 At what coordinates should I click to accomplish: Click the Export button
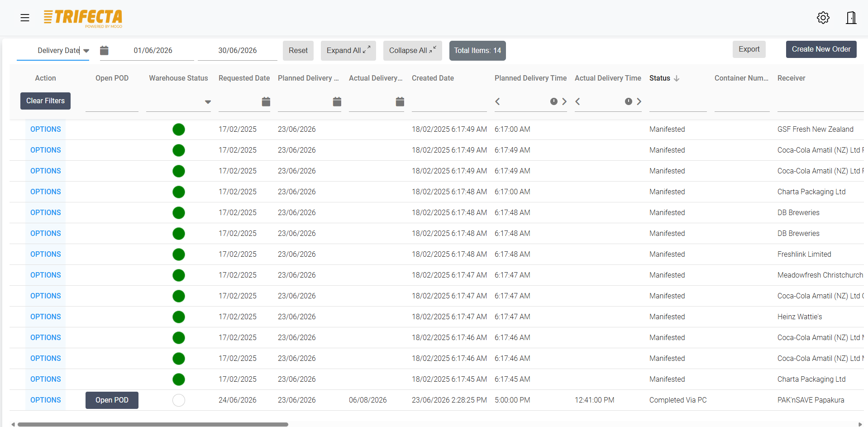click(x=749, y=49)
